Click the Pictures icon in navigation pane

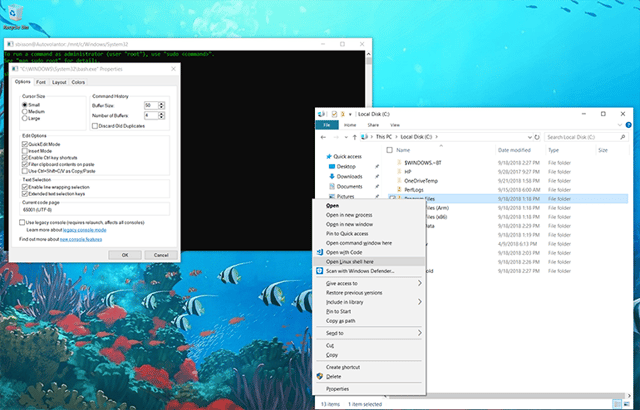[332, 197]
